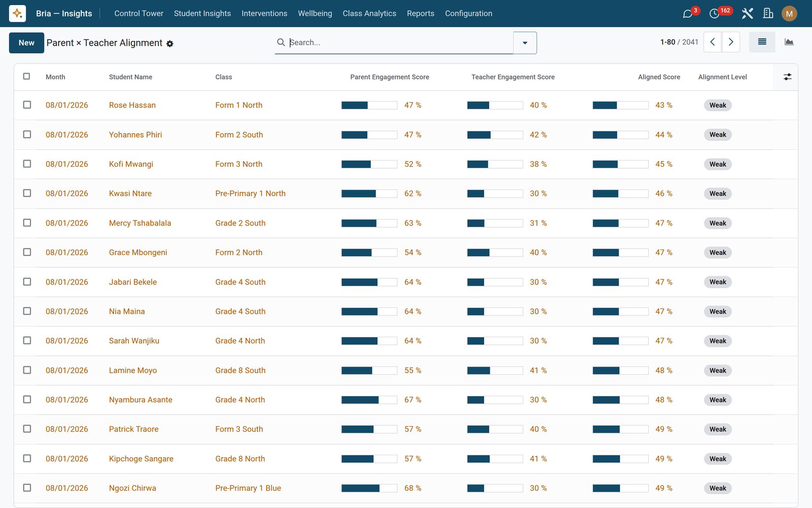Select the Grace Mbongeni row checkbox

[27, 252]
